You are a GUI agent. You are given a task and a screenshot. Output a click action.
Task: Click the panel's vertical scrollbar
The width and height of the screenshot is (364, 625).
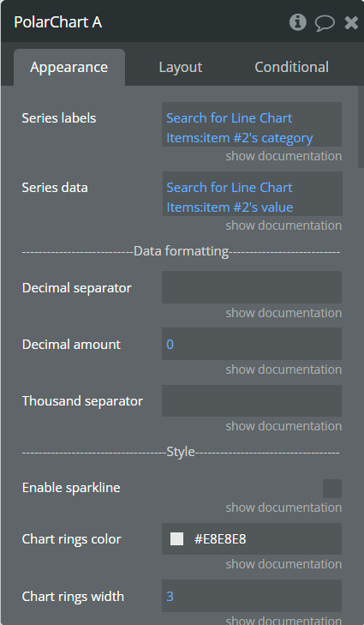pos(361,128)
